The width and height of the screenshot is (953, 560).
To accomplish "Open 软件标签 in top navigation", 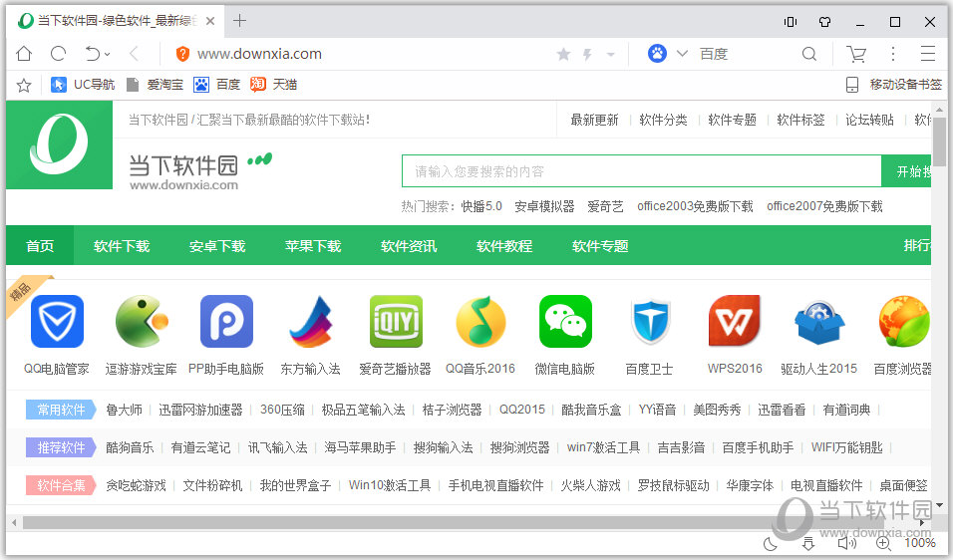I will (800, 120).
